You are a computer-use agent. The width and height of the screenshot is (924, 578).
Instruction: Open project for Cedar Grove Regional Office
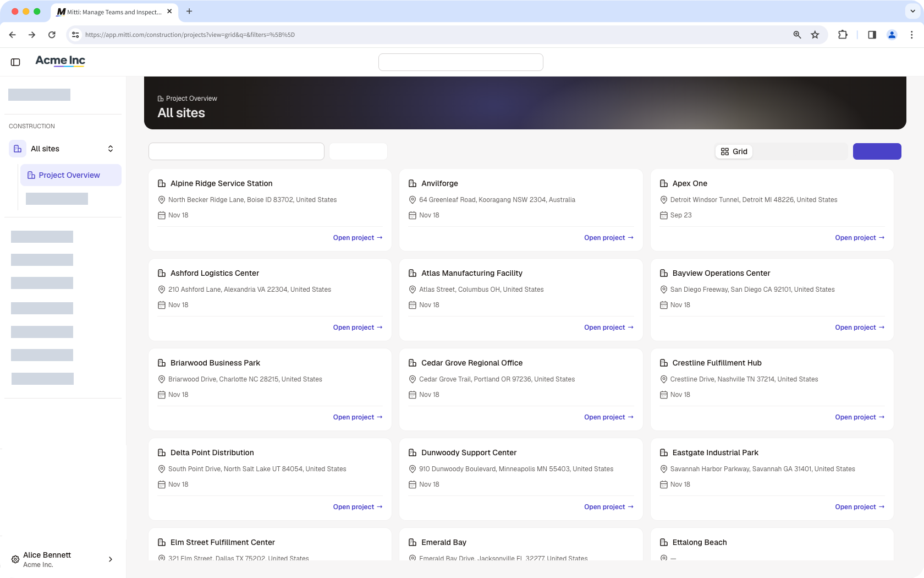(609, 417)
